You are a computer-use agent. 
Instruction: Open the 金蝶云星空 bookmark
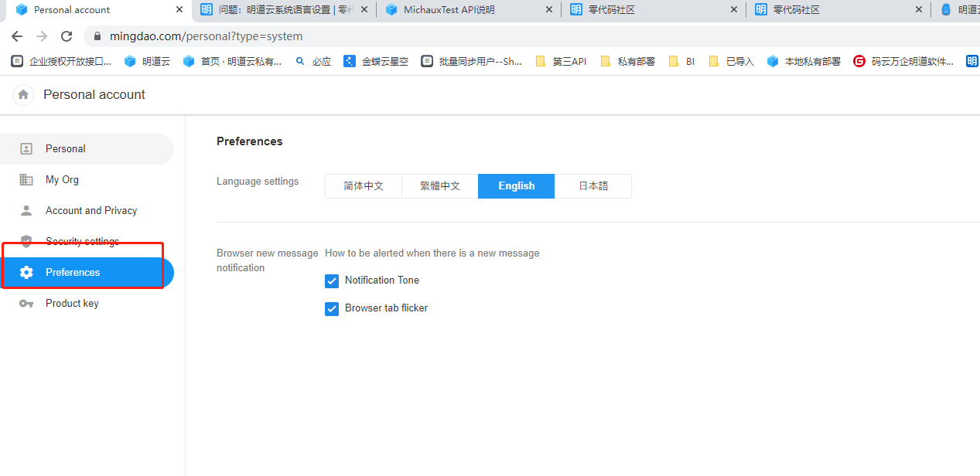tap(377, 61)
